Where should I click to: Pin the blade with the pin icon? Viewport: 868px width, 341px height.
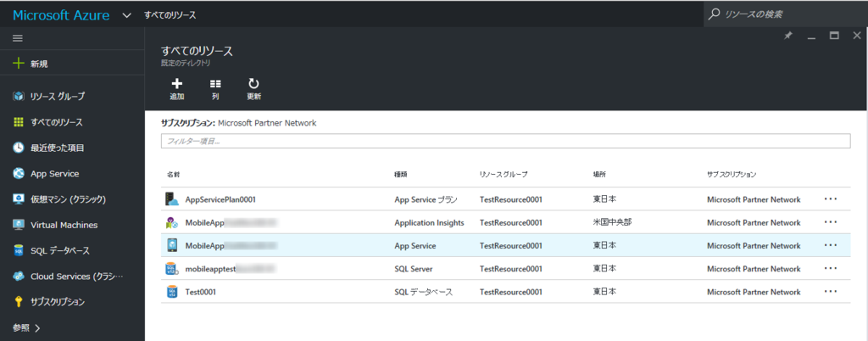[x=788, y=36]
